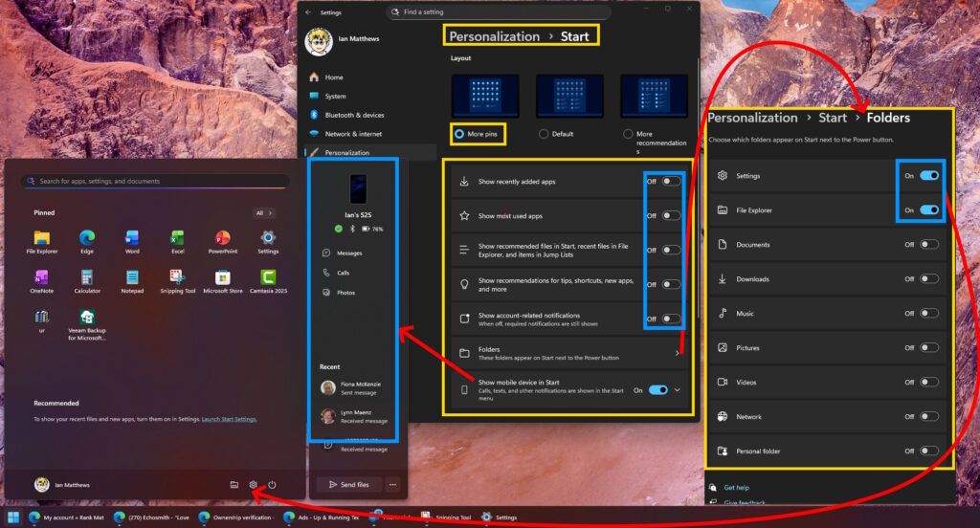The width and height of the screenshot is (980, 528).
Task: Click 'Start' breadcrumb in the Folders panel
Action: 833,118
